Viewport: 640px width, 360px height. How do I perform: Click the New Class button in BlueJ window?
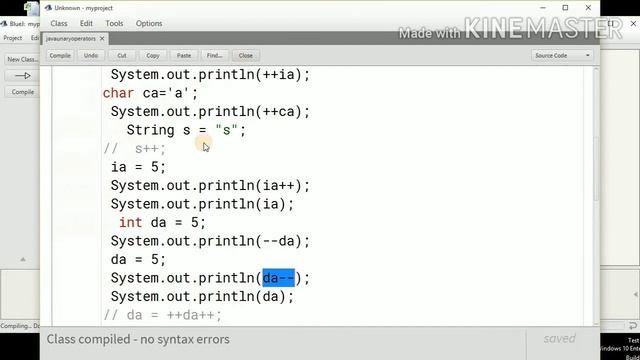click(x=22, y=60)
